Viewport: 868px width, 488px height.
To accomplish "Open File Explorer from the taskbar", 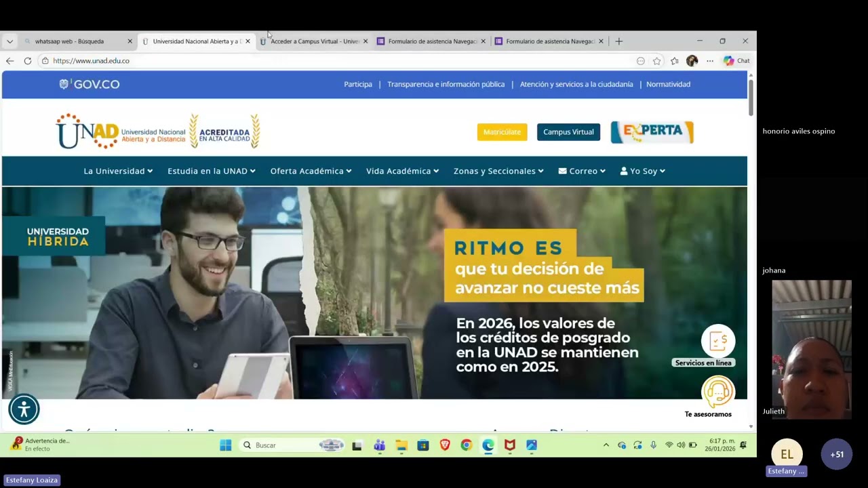I will click(x=401, y=445).
